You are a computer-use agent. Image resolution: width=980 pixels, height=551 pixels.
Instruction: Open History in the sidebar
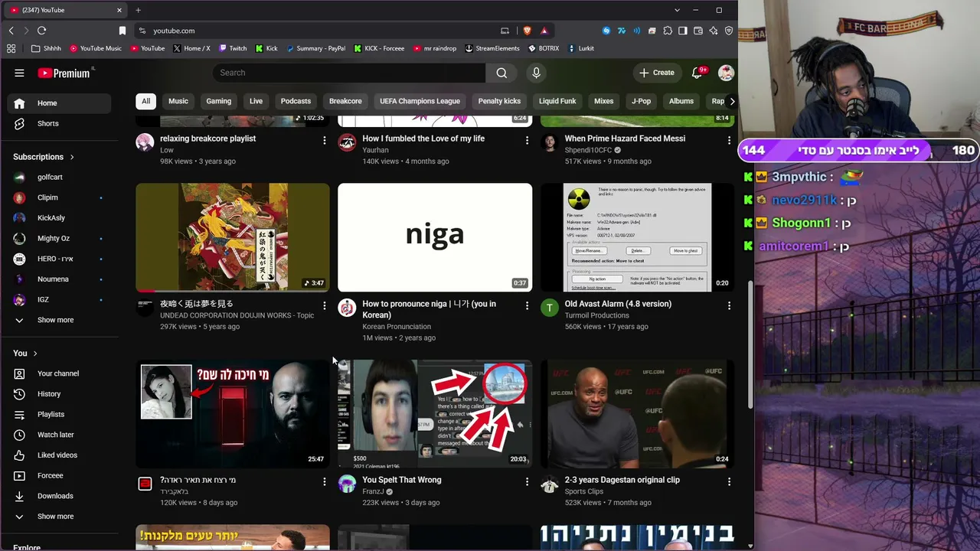pyautogui.click(x=60, y=394)
